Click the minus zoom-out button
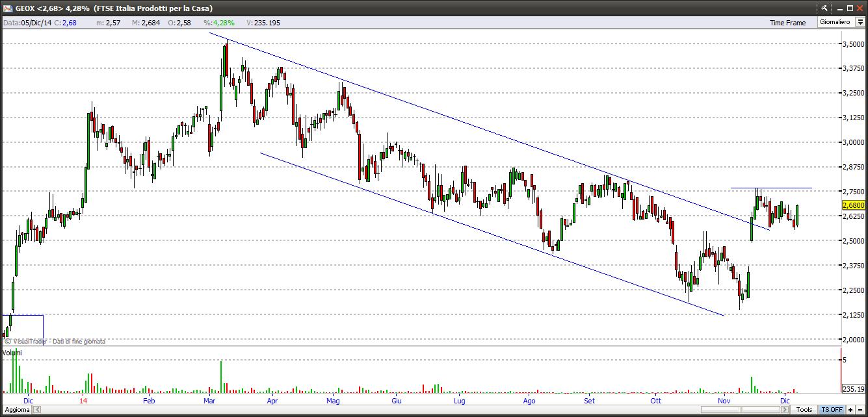Screen dimensions: 868x417 click(861, 410)
